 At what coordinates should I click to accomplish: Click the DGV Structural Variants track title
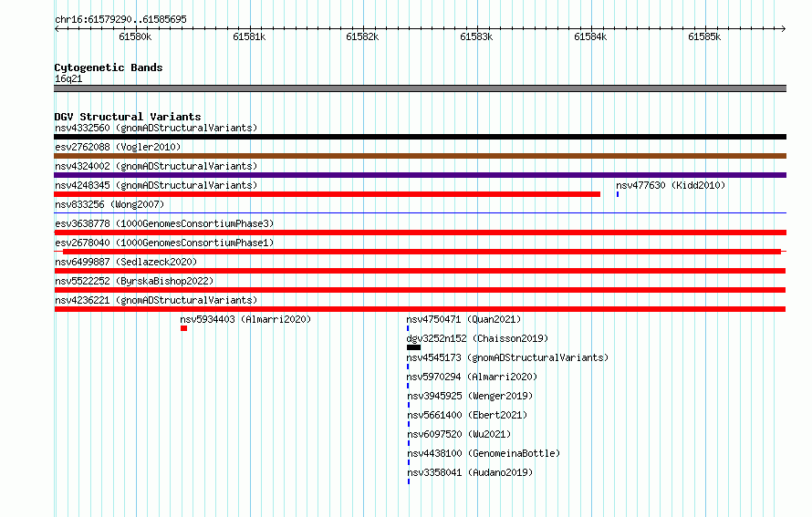[128, 117]
